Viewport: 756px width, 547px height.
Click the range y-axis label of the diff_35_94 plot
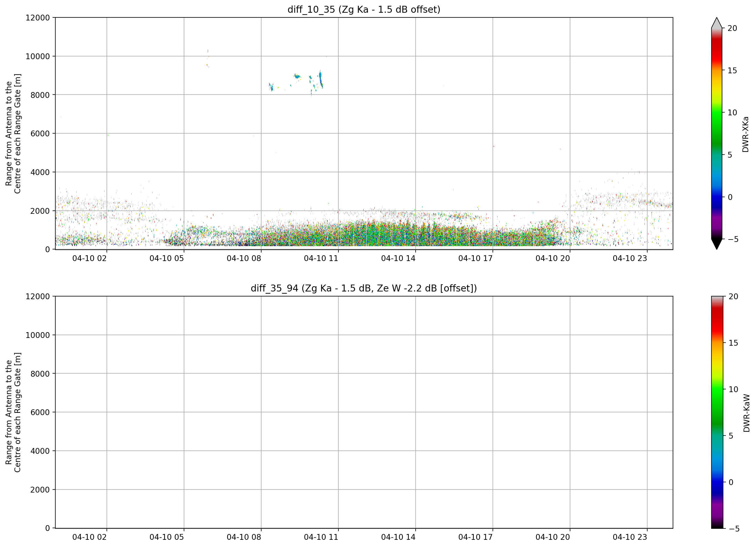[13, 412]
